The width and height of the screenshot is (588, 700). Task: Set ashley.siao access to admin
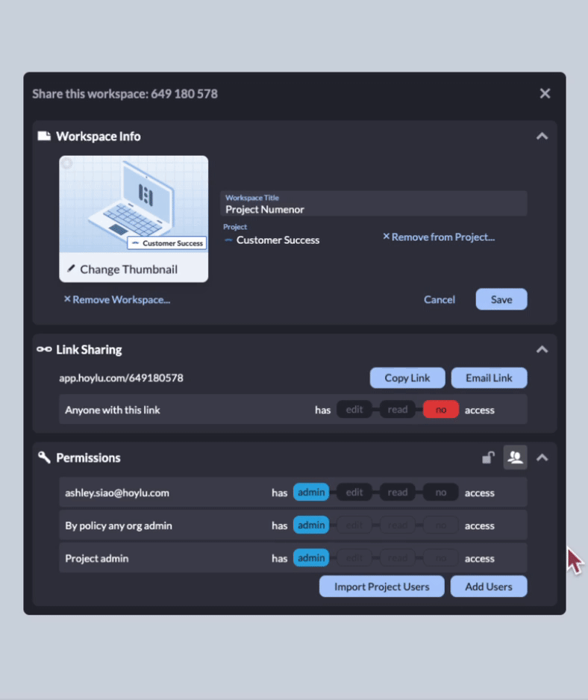coord(311,492)
